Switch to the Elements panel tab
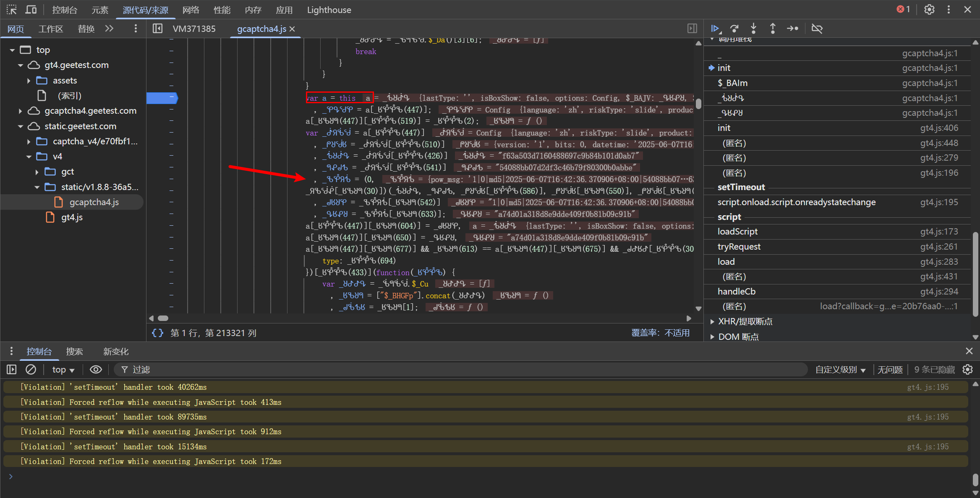 pyautogui.click(x=100, y=10)
